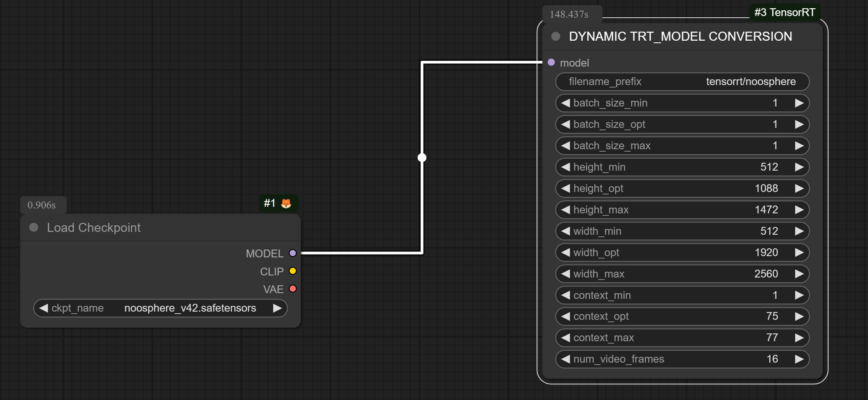This screenshot has height=400, width=868.
Task: Decrease context_min value
Action: (565, 295)
